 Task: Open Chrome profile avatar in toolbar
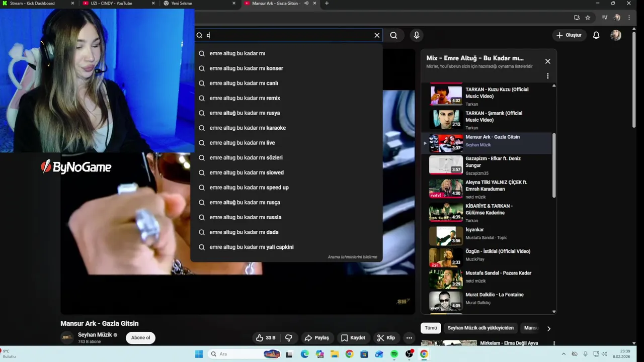click(x=617, y=18)
